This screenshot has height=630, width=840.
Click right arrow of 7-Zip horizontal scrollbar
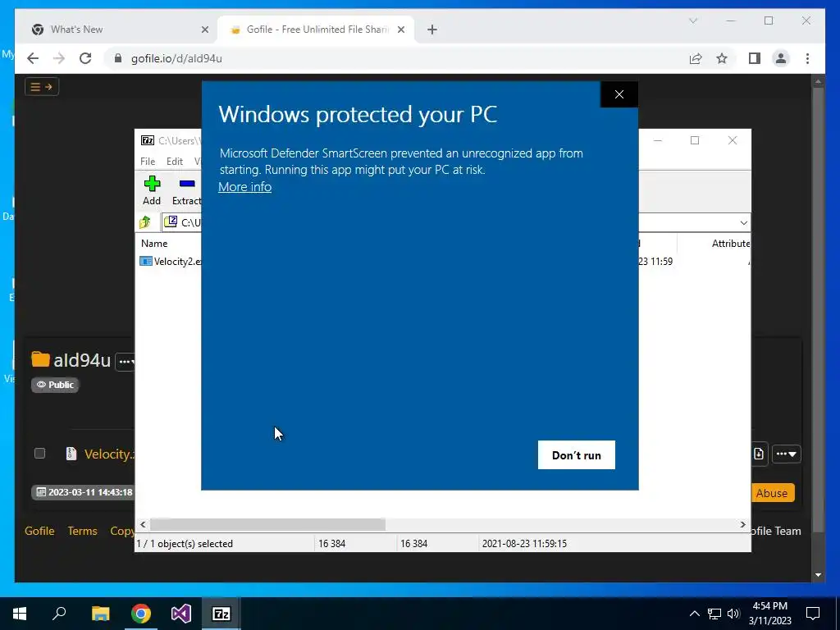point(742,524)
